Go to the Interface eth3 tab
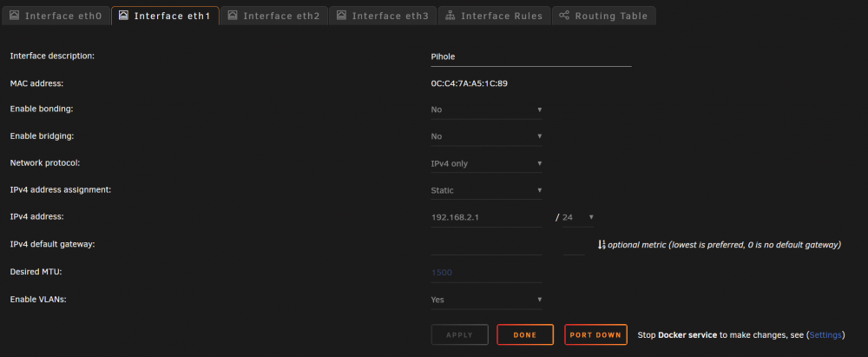Image resolution: width=868 pixels, height=357 pixels. (383, 17)
